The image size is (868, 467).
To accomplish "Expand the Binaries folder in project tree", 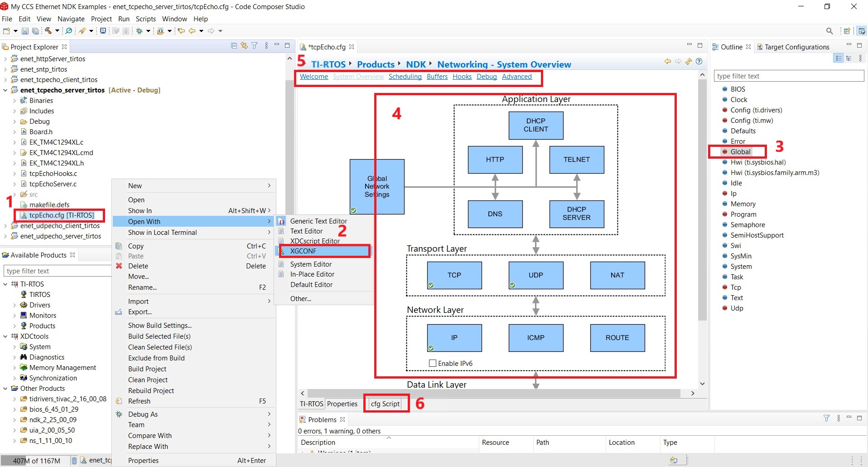I will click(x=14, y=101).
